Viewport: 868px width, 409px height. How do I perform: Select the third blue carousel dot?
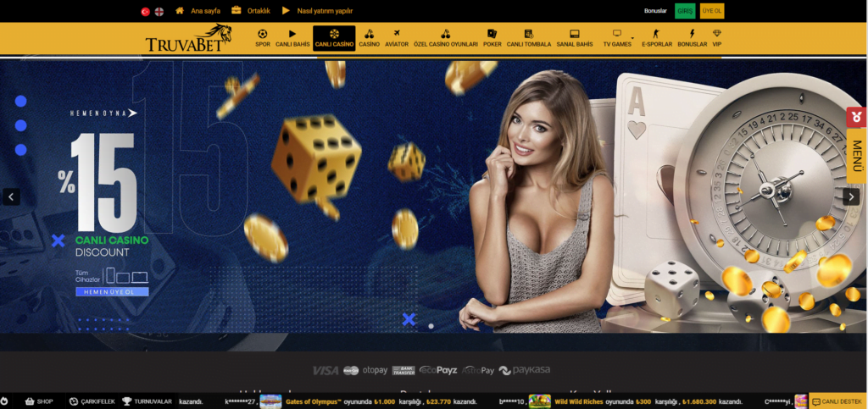point(20,150)
